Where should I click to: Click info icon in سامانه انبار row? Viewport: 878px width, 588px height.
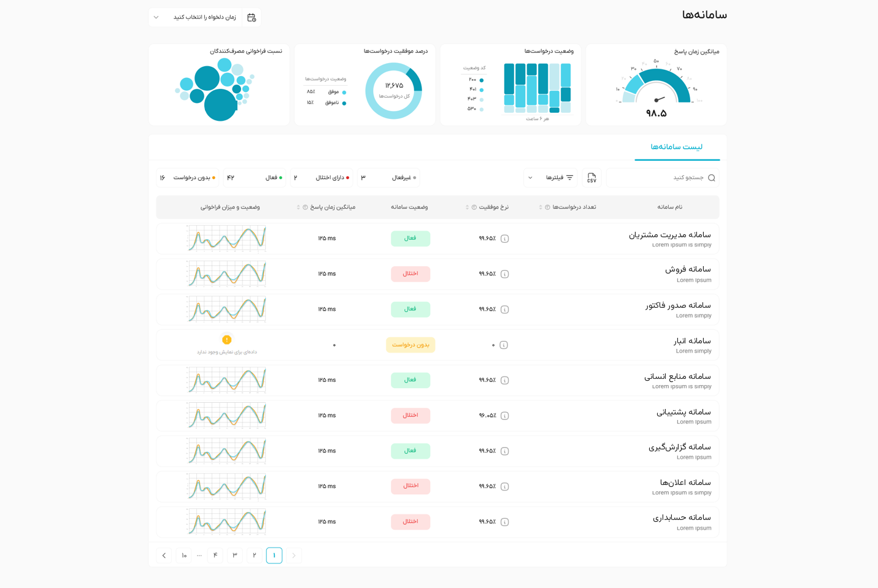(x=503, y=345)
